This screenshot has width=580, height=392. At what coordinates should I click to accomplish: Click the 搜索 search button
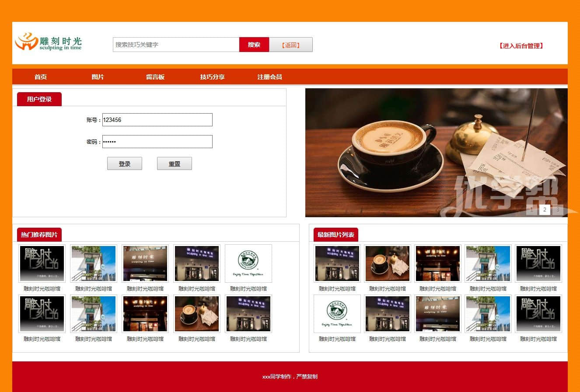point(254,45)
